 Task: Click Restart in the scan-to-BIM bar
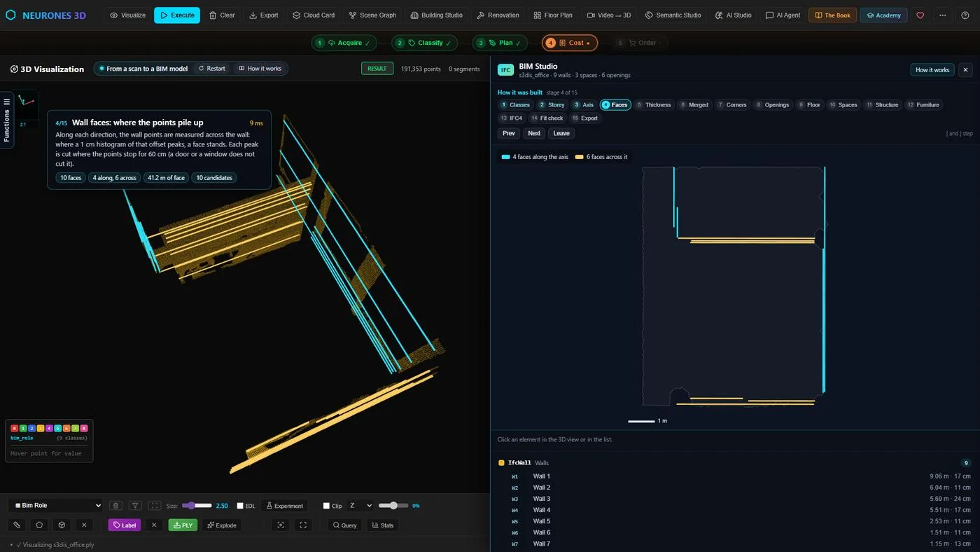tap(212, 69)
